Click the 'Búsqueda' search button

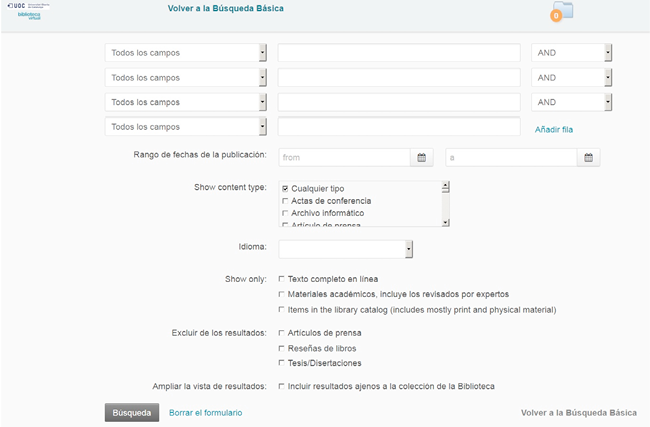click(131, 412)
